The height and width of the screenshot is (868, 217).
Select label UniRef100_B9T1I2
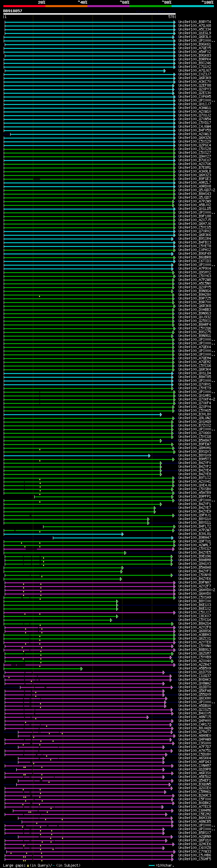(x=195, y=478)
